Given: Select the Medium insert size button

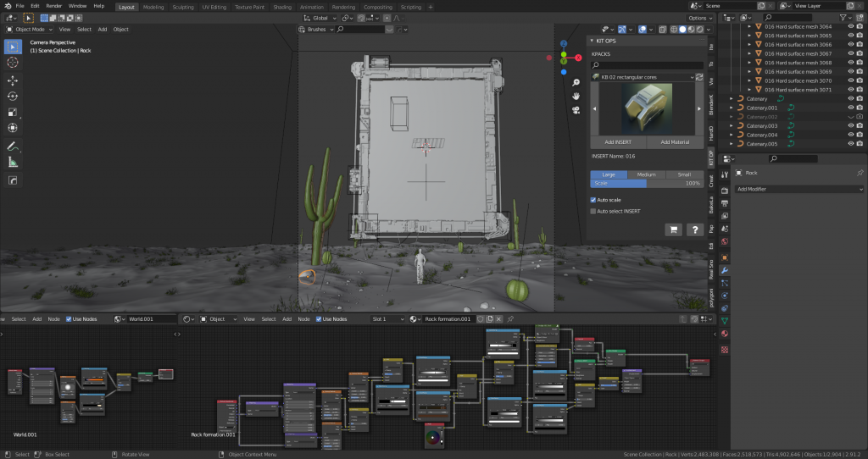Looking at the screenshot, I should [x=646, y=174].
